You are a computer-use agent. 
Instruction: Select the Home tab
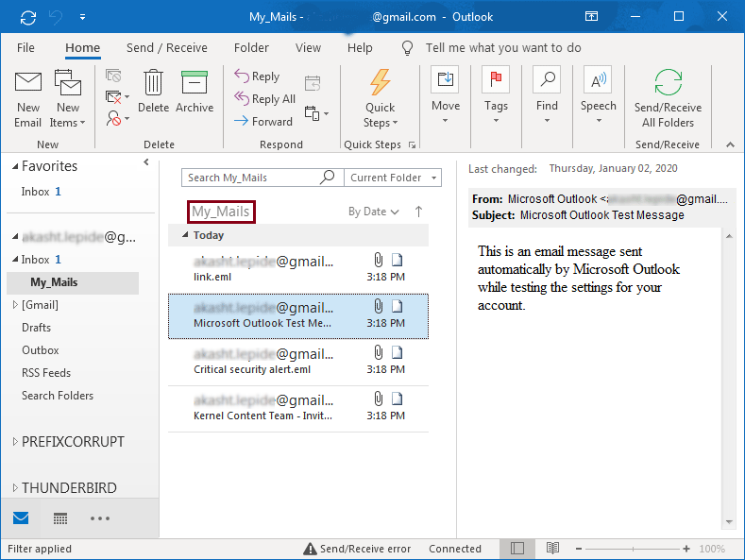(x=83, y=48)
